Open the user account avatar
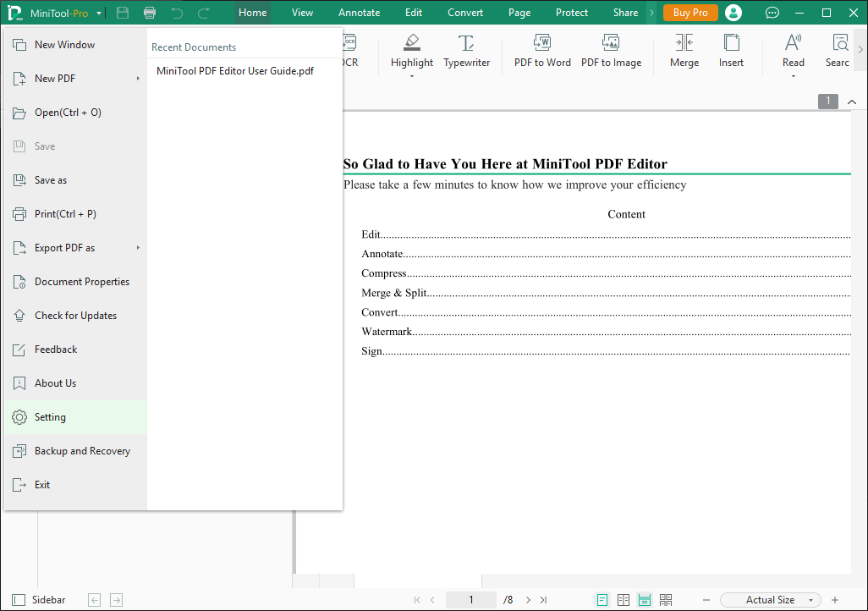The width and height of the screenshot is (868, 611). pyautogui.click(x=733, y=13)
